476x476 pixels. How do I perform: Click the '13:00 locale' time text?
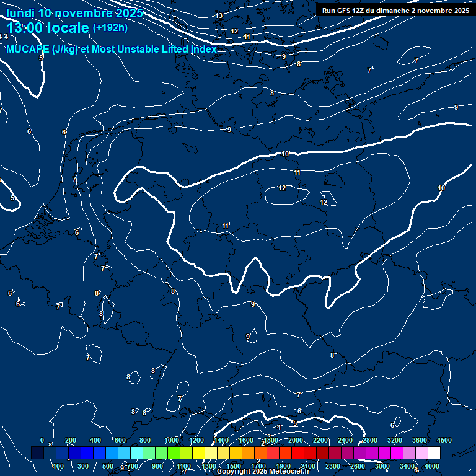(x=48, y=28)
